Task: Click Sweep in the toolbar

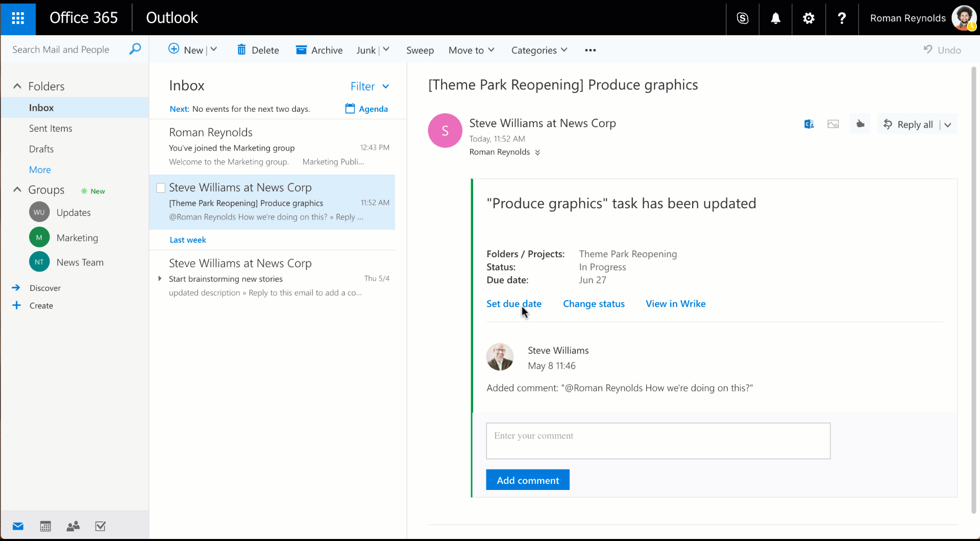Action: [x=420, y=50]
